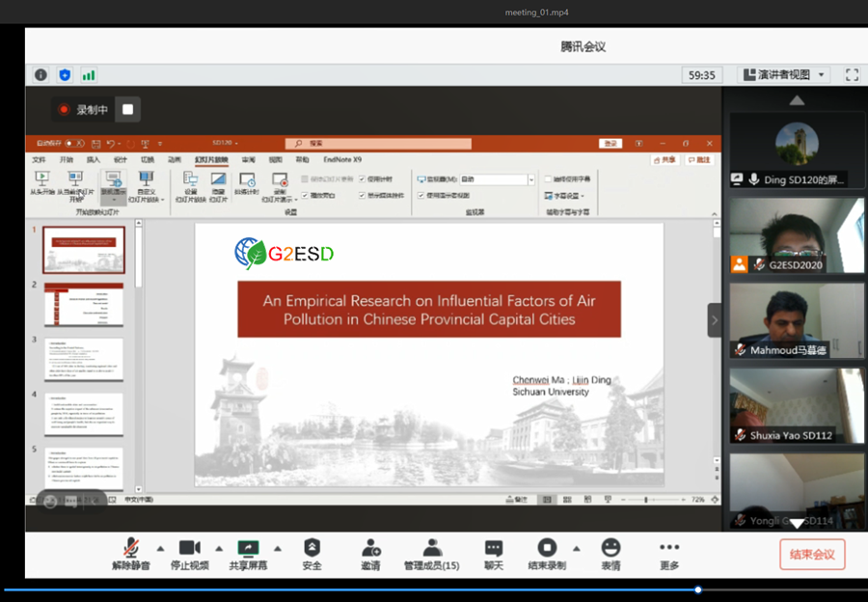
Task: Click the fullscreen icon beside 演讲者视图
Action: coord(852,74)
